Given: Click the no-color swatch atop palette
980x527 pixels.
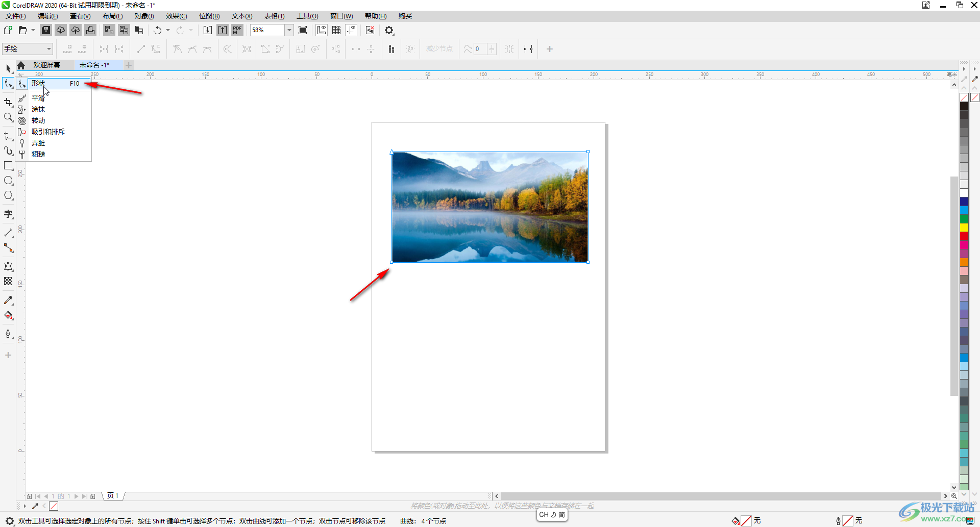Looking at the screenshot, I should coord(964,97).
